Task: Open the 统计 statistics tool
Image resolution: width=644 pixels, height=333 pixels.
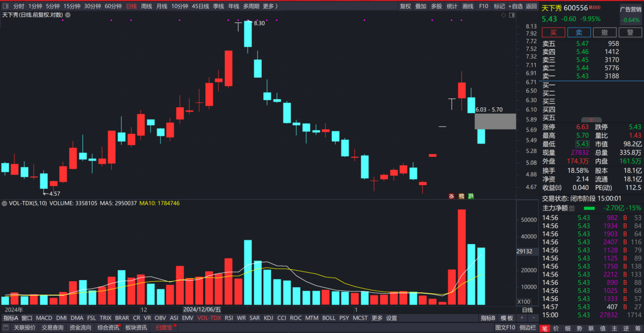Action: tap(452, 6)
